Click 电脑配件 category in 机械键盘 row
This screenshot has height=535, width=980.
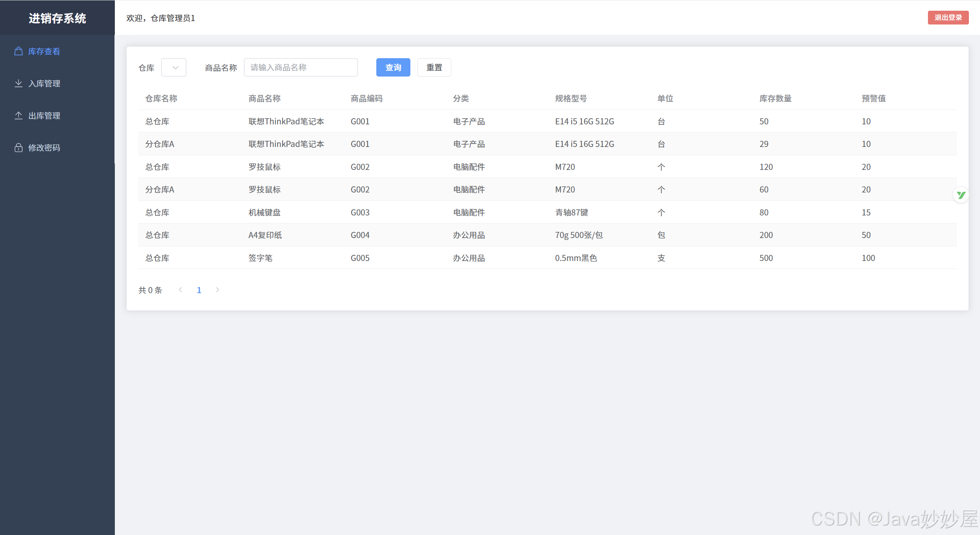pyautogui.click(x=469, y=212)
